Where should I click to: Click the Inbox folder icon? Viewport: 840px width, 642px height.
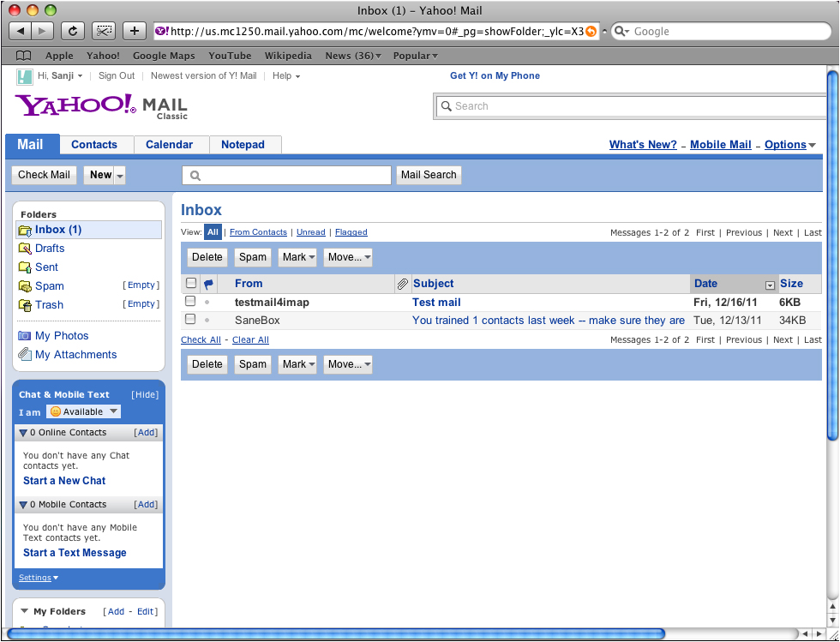click(x=25, y=231)
